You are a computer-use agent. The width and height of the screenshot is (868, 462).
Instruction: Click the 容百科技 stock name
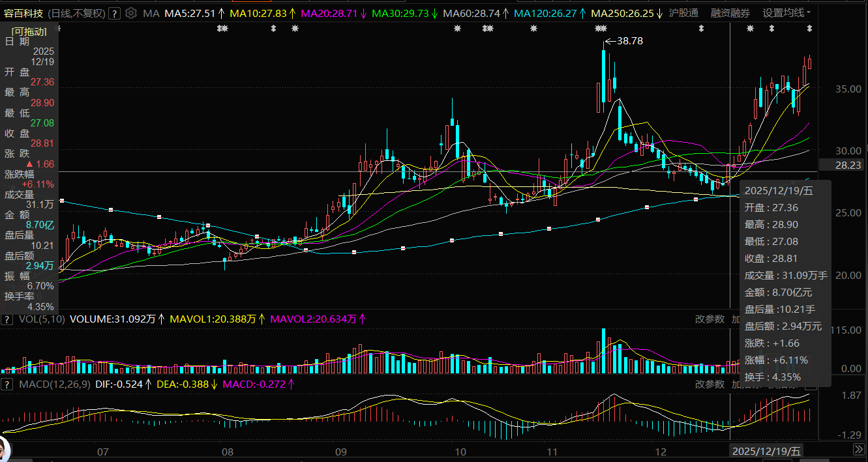[24, 13]
